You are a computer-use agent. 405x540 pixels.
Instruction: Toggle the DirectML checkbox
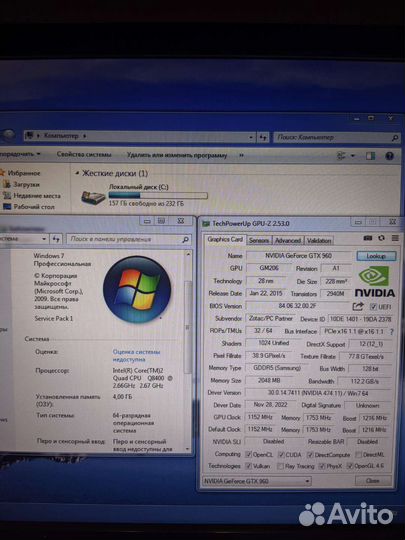[359, 455]
